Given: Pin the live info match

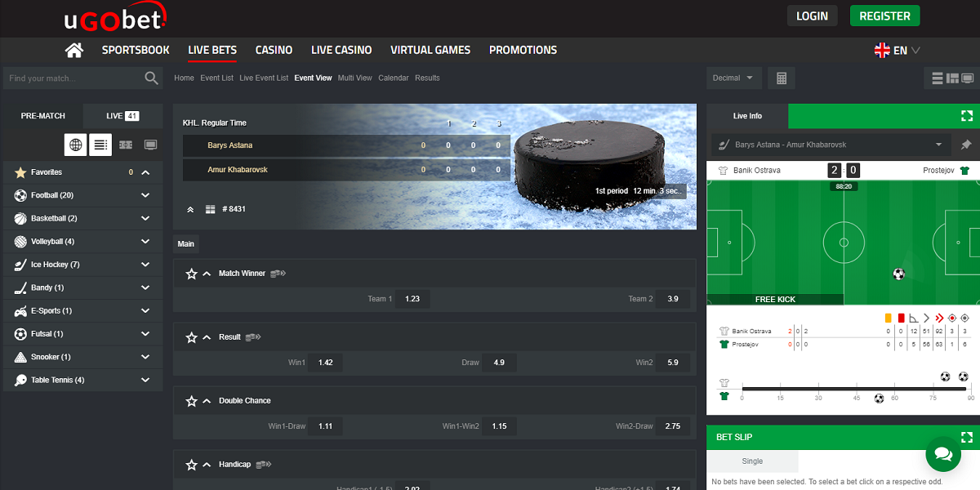Looking at the screenshot, I should (x=966, y=145).
